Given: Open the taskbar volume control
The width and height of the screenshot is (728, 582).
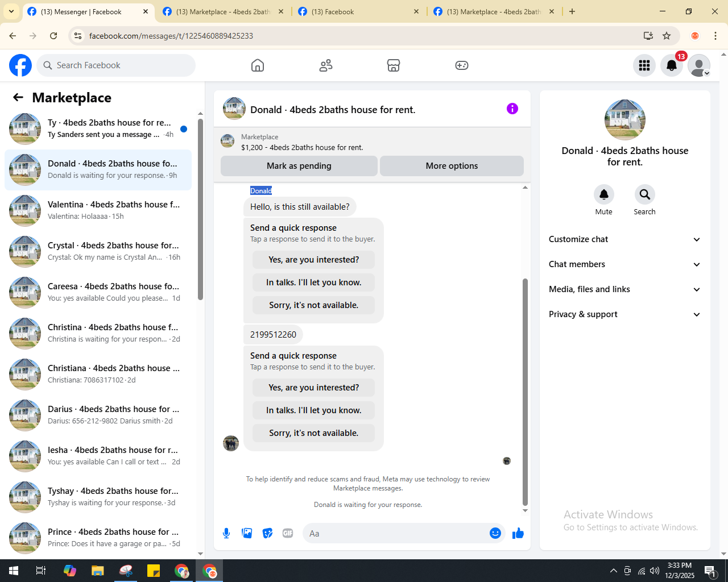Looking at the screenshot, I should click(x=655, y=571).
